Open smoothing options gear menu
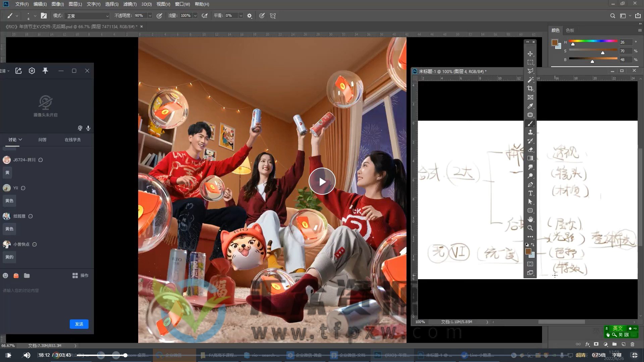Viewport: 644px width, 362px height. [x=249, y=16]
